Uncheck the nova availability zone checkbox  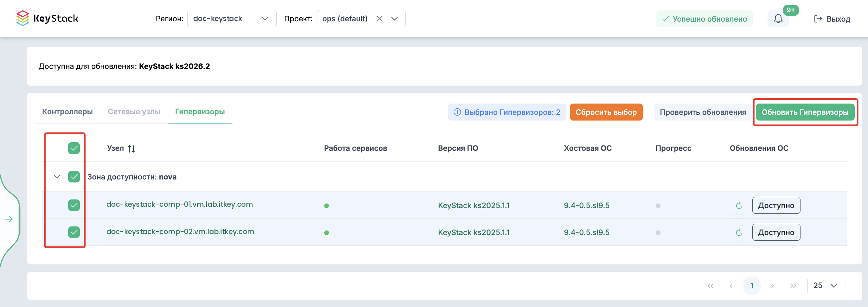[x=74, y=176]
